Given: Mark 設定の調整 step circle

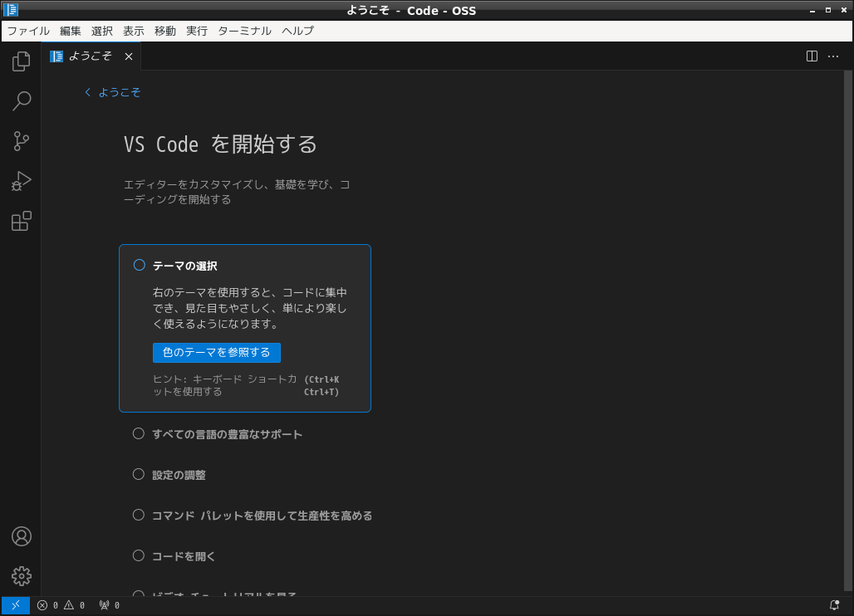Looking at the screenshot, I should 139,475.
